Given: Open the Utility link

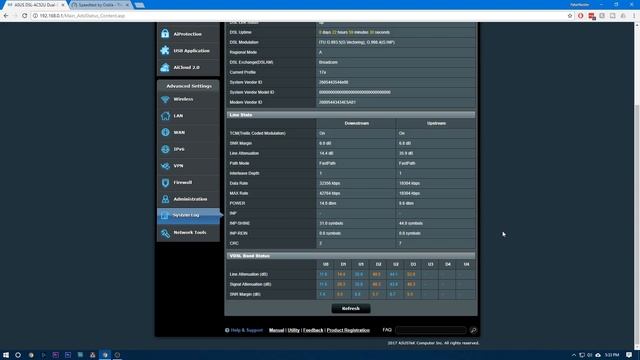Looking at the screenshot, I should (293, 330).
